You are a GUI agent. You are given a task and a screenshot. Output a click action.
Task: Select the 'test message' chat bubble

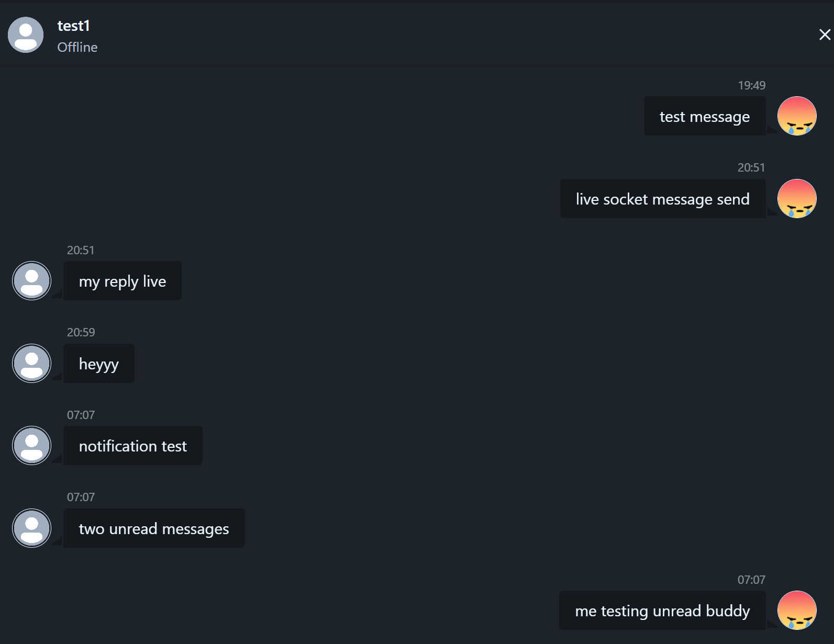pyautogui.click(x=705, y=116)
